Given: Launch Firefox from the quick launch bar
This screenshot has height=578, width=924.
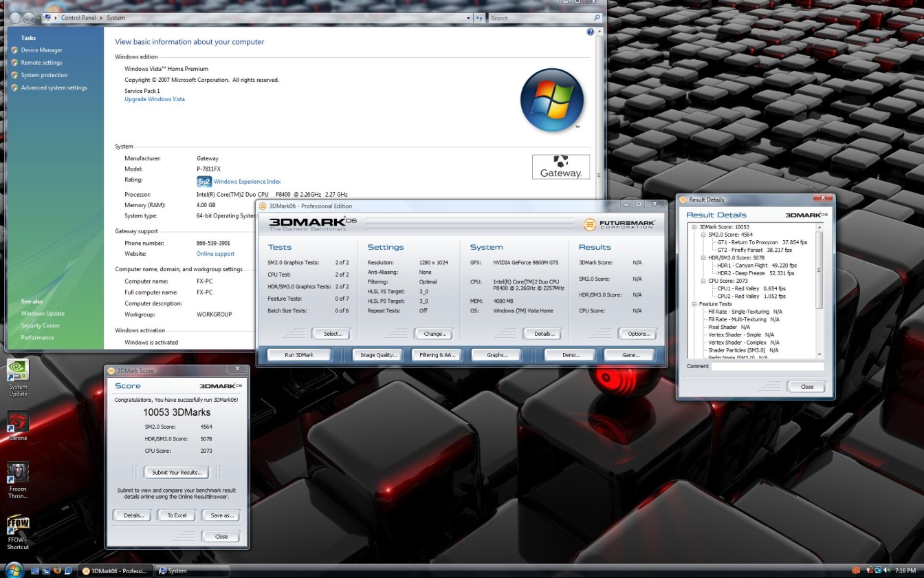Looking at the screenshot, I should click(58, 570).
